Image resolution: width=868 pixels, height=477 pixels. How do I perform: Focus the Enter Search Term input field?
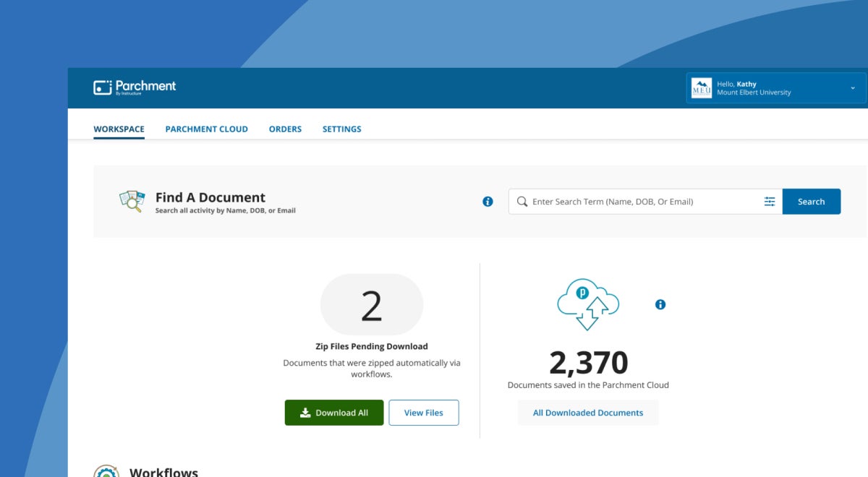point(644,202)
